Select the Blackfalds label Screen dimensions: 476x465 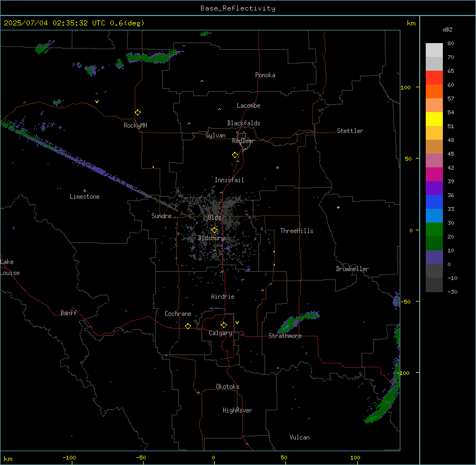coord(244,123)
